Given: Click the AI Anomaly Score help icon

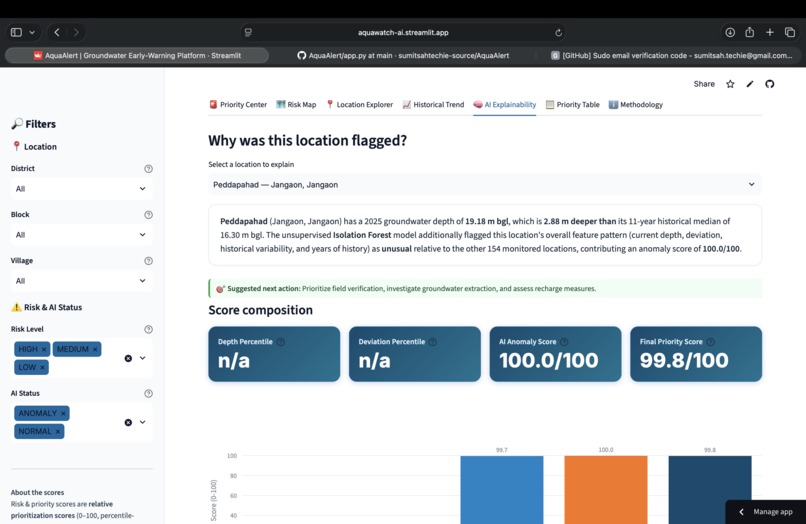Looking at the screenshot, I should 564,342.
